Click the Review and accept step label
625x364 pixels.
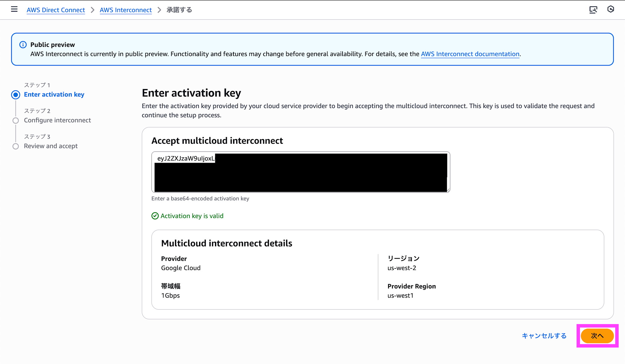(x=51, y=146)
